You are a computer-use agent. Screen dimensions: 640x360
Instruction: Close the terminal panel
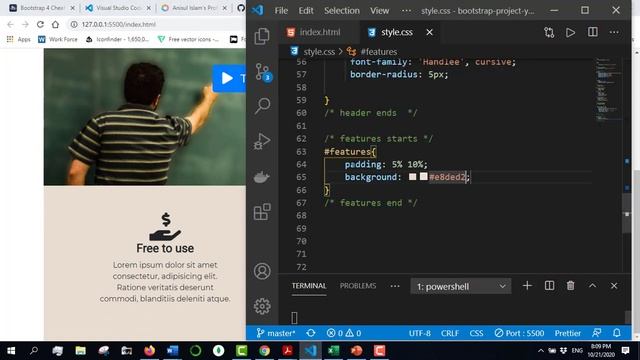614,286
